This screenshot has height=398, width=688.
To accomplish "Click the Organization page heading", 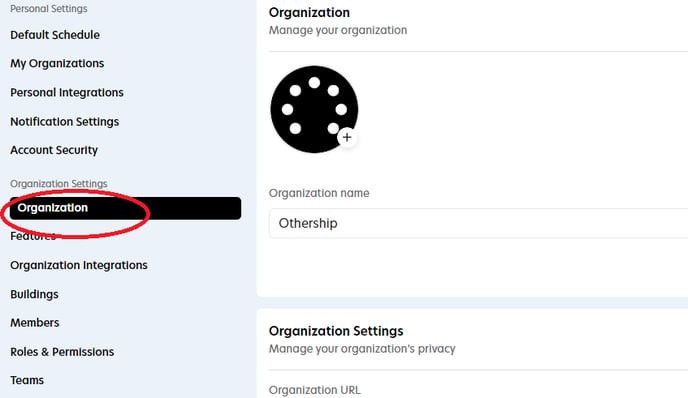I will 309,13.
